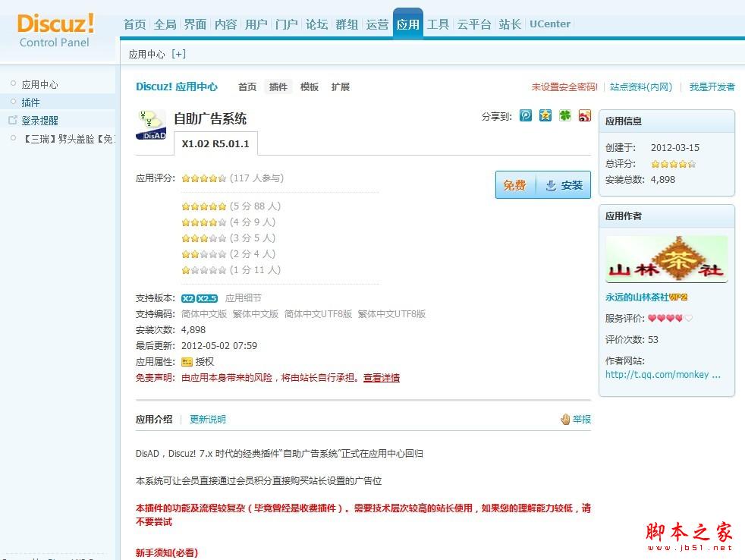Click the VIP2 badge beside author name

pyautogui.click(x=678, y=297)
